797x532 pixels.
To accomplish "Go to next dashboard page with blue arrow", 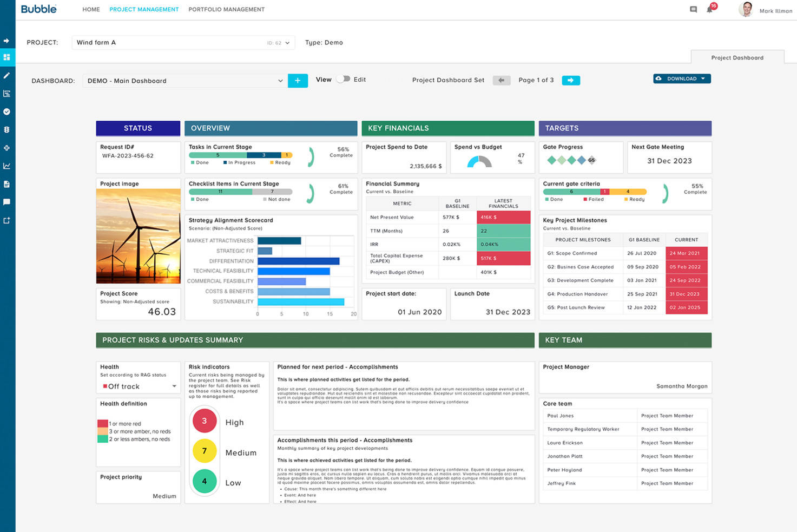I will [x=571, y=80].
